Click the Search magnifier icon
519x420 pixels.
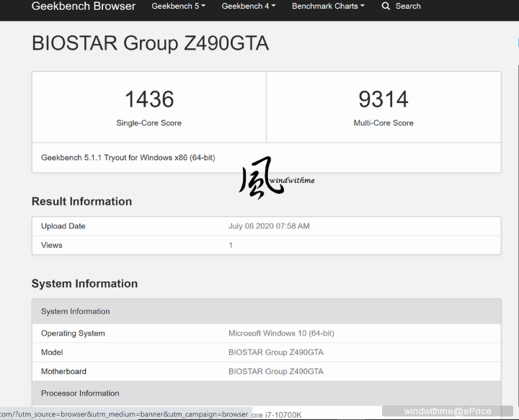(386, 6)
